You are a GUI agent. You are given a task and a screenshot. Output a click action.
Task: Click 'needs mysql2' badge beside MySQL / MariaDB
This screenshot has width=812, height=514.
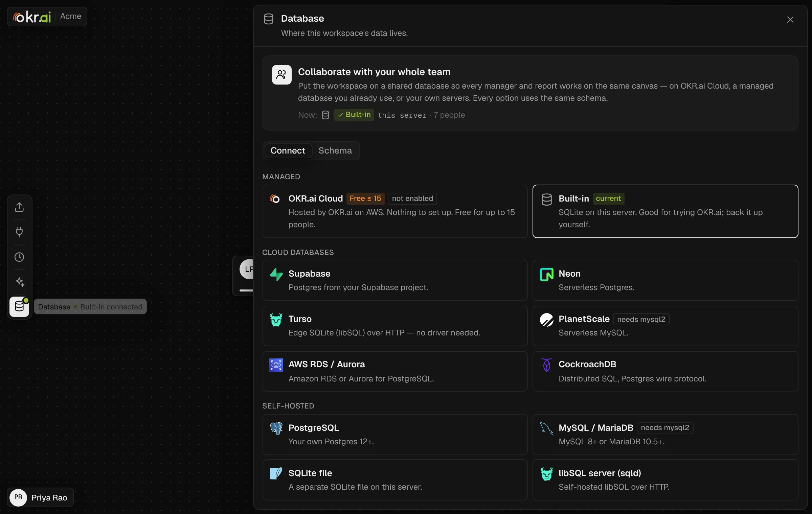click(664, 428)
